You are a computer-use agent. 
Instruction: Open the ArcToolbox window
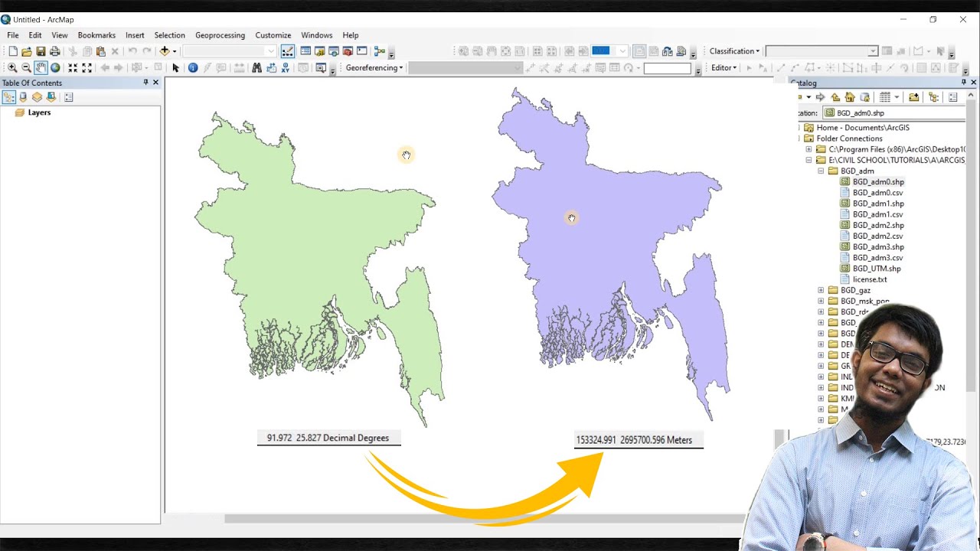point(348,51)
